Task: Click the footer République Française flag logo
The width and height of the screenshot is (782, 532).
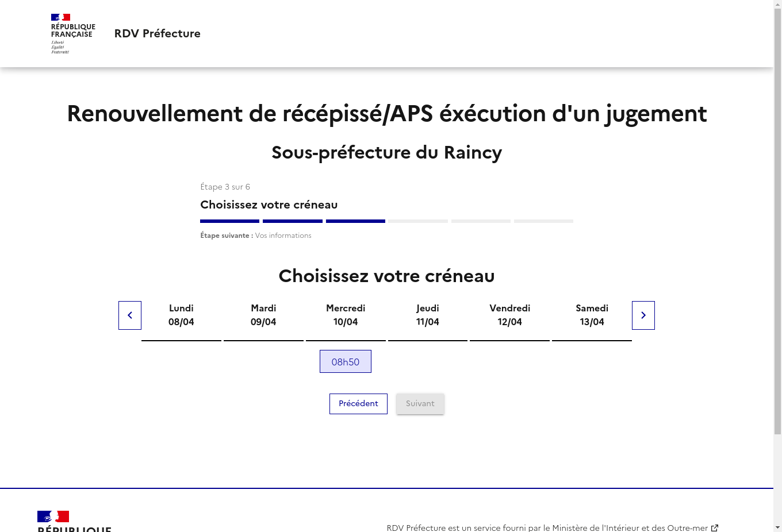Action: [x=53, y=516]
